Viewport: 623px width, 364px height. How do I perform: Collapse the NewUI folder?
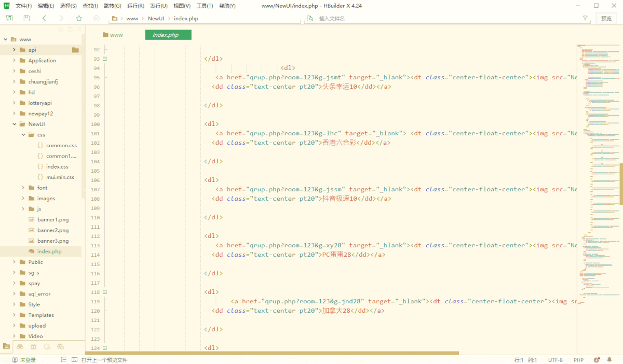(15, 124)
